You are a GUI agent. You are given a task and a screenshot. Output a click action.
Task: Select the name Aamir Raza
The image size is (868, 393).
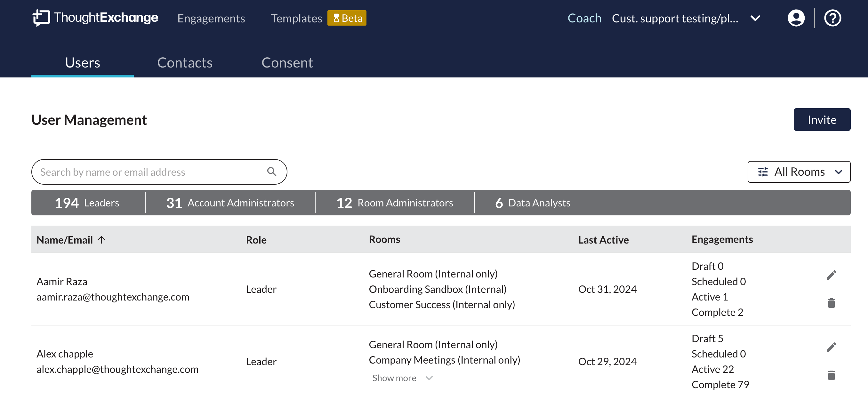pos(62,281)
